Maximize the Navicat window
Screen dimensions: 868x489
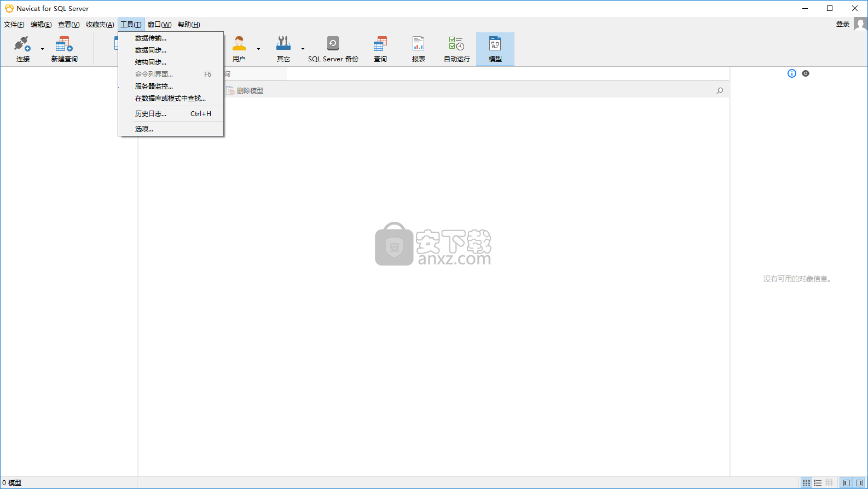830,8
